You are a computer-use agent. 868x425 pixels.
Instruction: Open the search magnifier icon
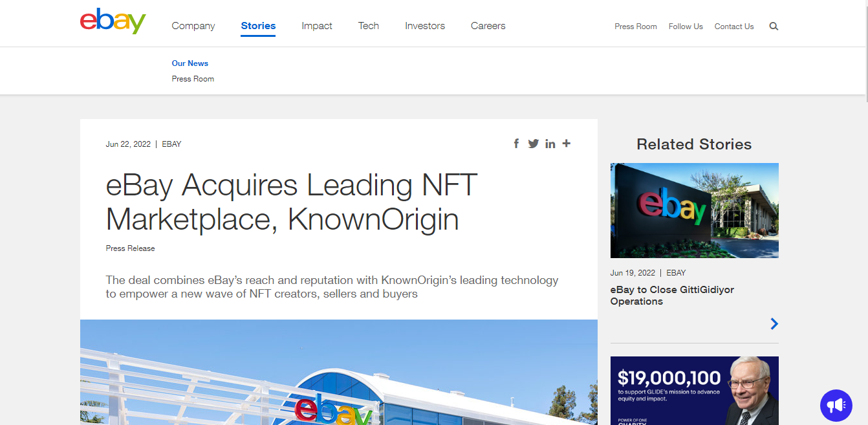coord(774,27)
